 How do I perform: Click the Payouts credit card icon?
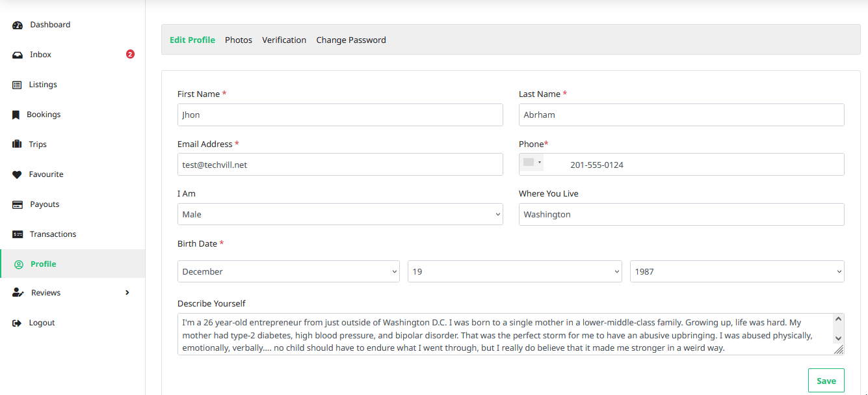[18, 204]
